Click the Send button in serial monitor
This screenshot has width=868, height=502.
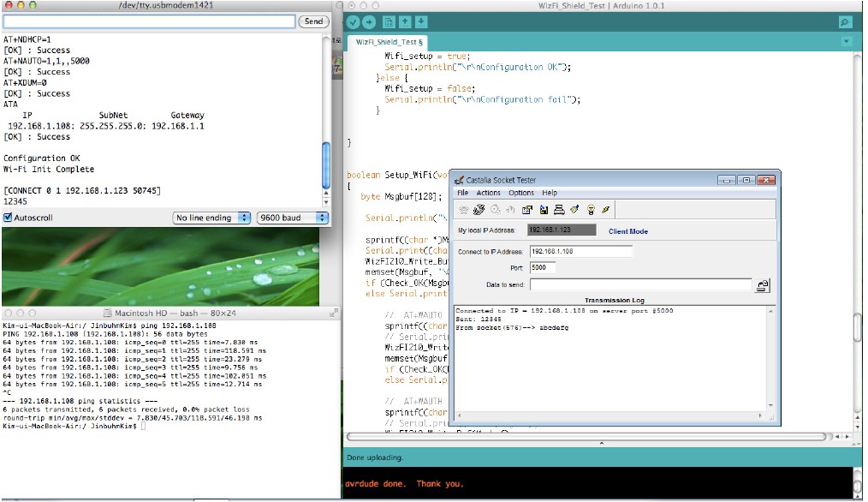(x=314, y=21)
